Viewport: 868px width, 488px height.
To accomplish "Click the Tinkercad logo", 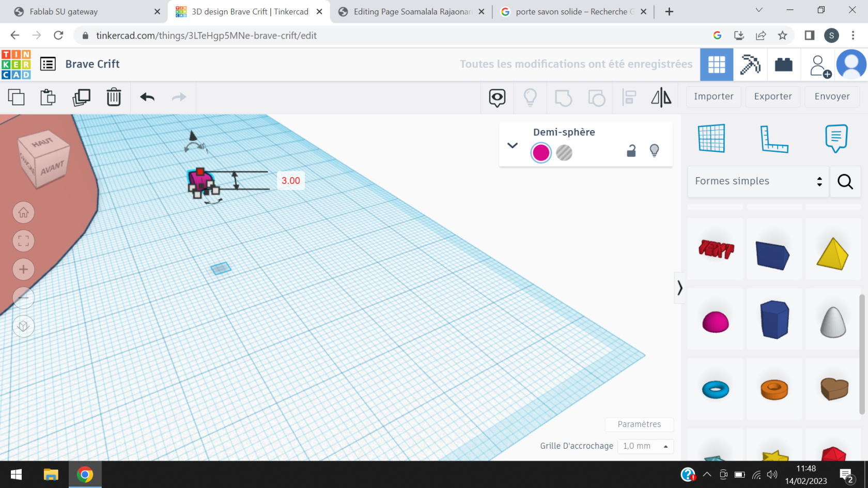I will point(16,65).
